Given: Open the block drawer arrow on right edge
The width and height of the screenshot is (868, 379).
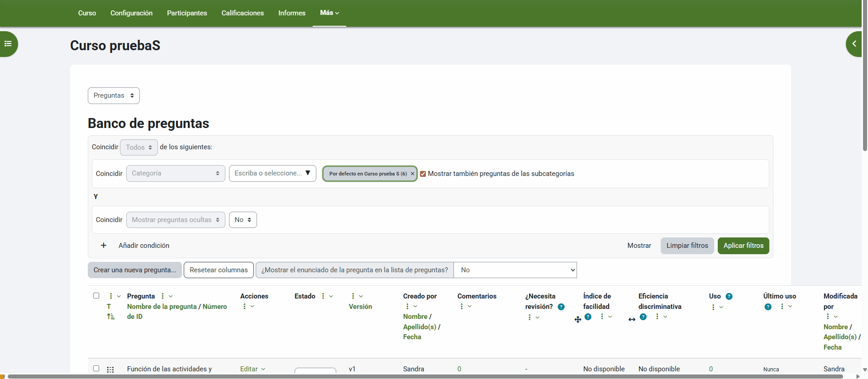Looking at the screenshot, I should click(x=854, y=44).
